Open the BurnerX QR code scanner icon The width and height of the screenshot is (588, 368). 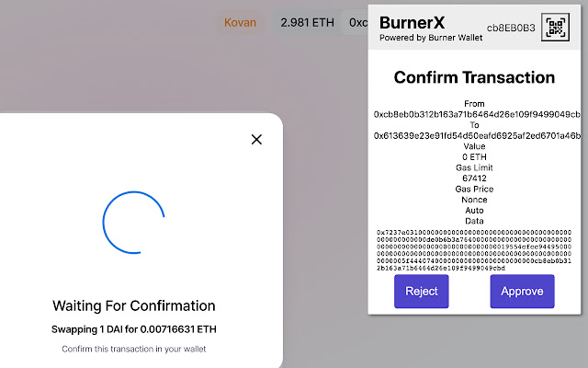[x=555, y=27]
